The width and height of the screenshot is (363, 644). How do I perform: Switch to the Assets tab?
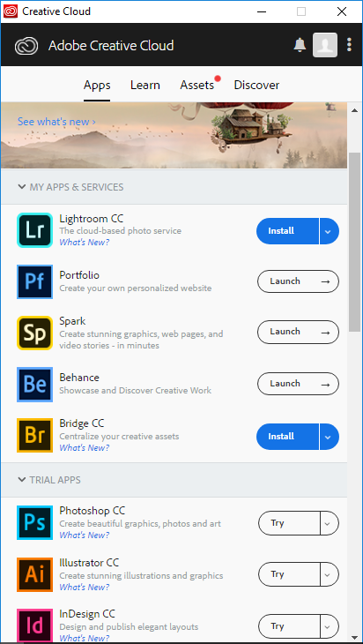pos(196,85)
